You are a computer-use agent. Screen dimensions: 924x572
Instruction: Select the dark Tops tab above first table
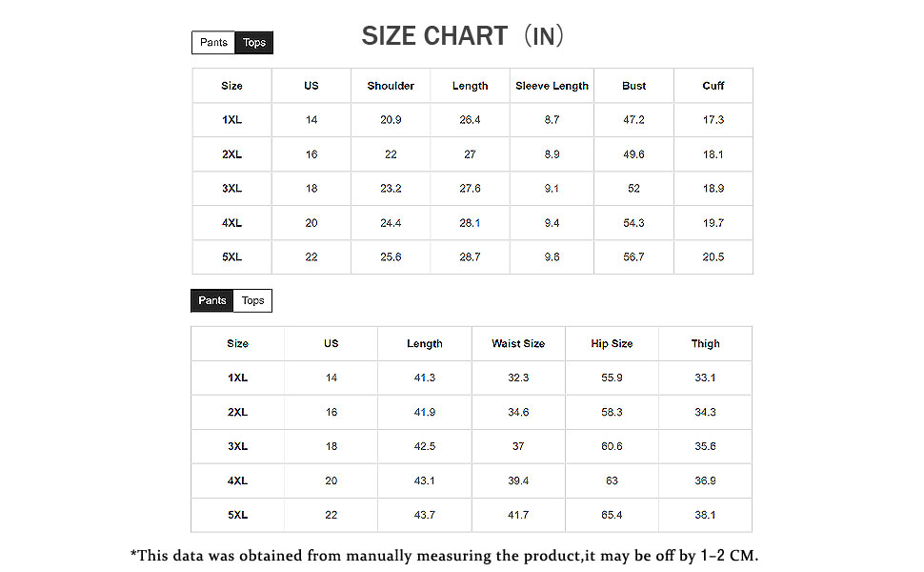pyautogui.click(x=254, y=43)
